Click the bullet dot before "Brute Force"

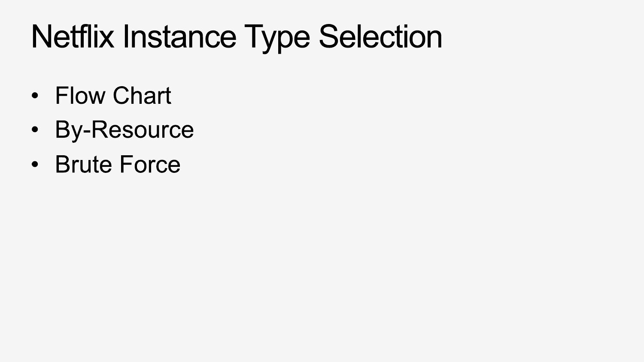pos(36,164)
